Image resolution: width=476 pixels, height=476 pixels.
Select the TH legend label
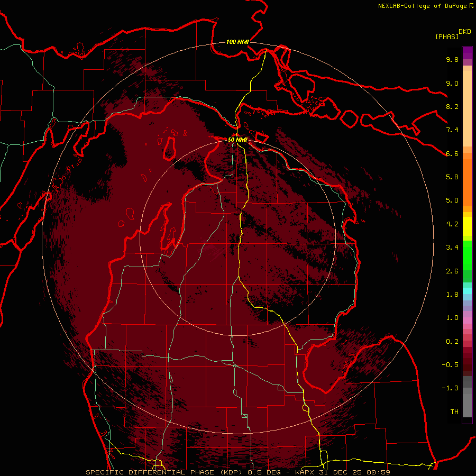click(x=454, y=412)
